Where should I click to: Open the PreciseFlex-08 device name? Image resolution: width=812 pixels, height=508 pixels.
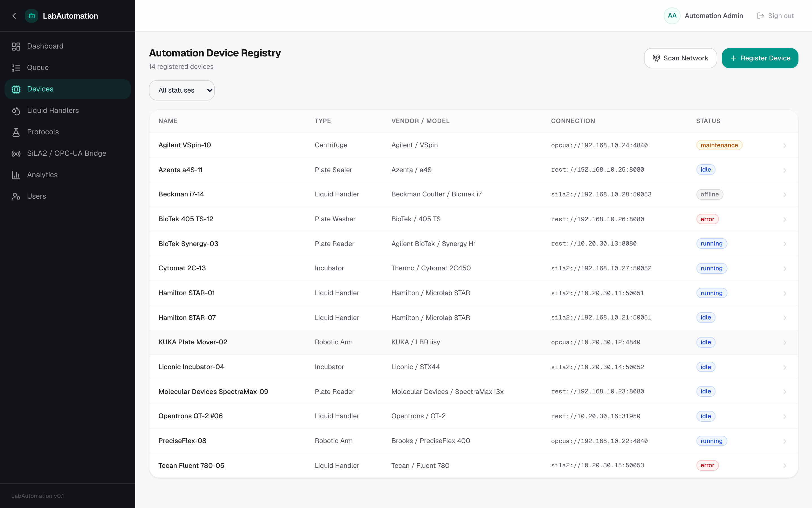click(x=182, y=441)
